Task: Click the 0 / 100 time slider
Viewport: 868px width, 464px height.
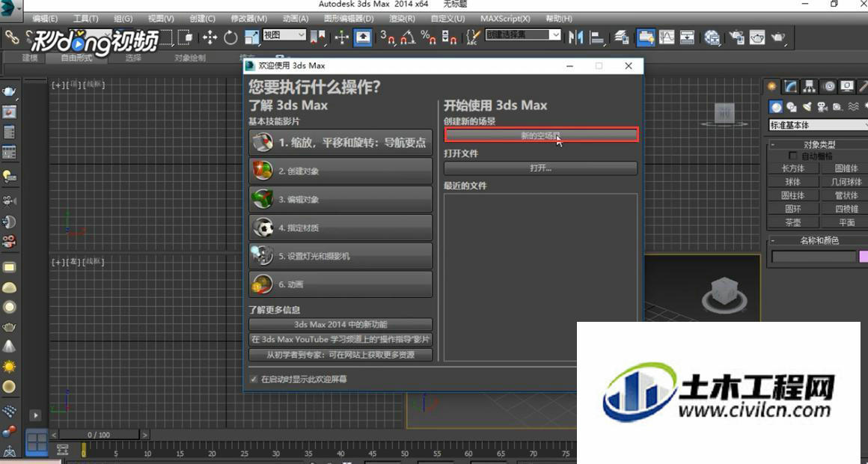Action: pyautogui.click(x=99, y=435)
